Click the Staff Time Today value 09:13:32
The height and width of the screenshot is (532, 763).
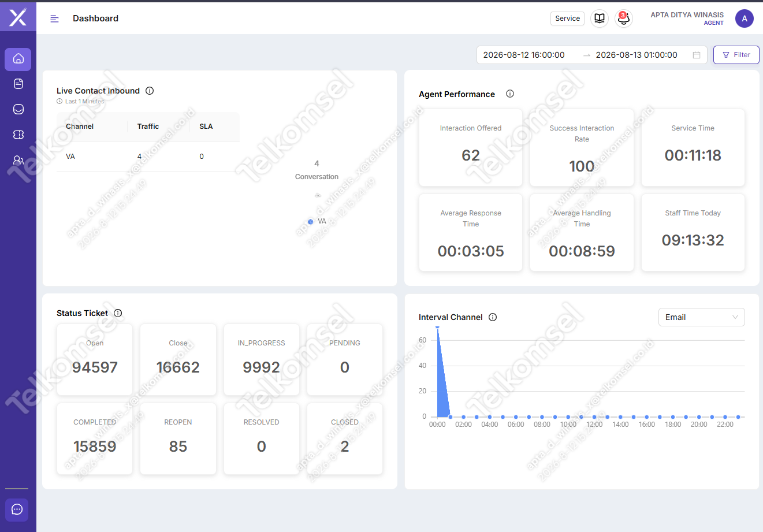point(693,240)
